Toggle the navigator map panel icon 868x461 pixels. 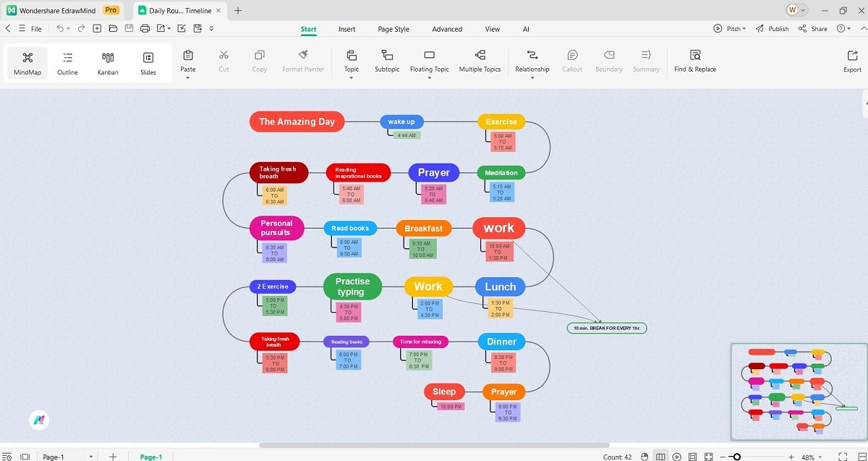(660, 457)
